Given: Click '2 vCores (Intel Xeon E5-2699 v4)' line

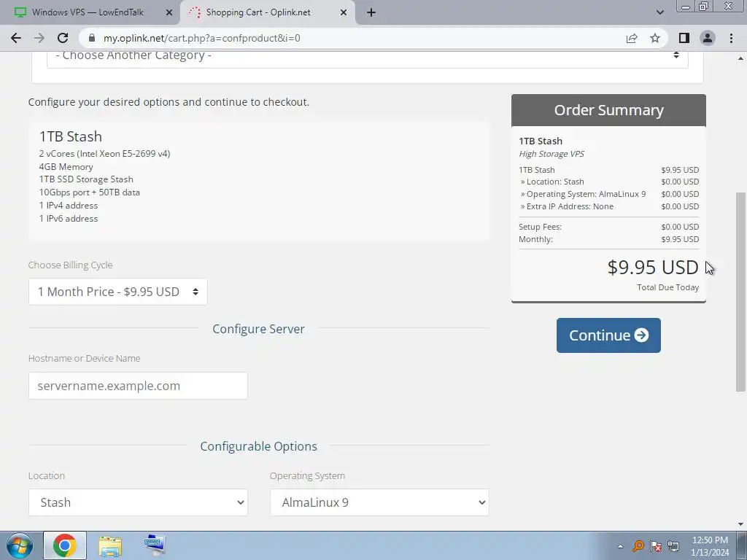Looking at the screenshot, I should pyautogui.click(x=105, y=154).
